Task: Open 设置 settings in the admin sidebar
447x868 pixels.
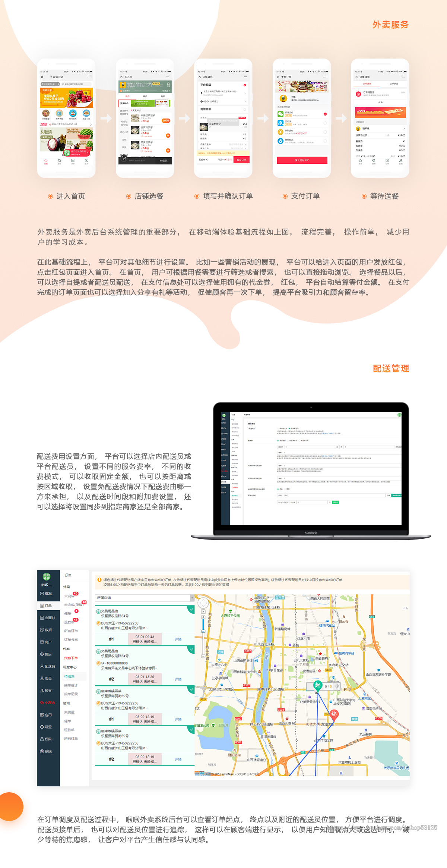Action: click(x=46, y=727)
